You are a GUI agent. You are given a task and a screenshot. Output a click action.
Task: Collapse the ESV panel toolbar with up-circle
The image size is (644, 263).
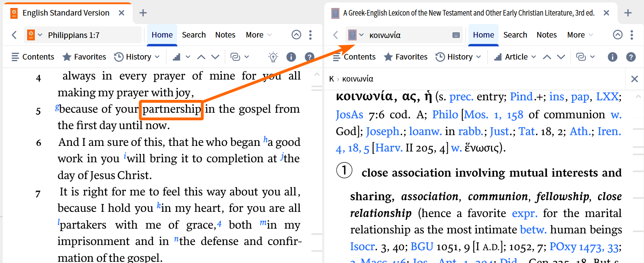(296, 35)
